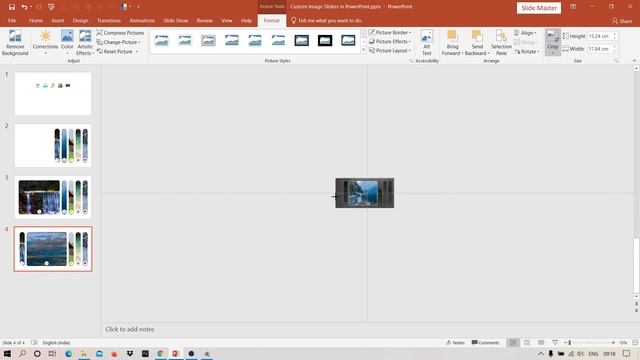The width and height of the screenshot is (640, 360).
Task: Open the Picture Border dropdown
Action: [x=390, y=32]
